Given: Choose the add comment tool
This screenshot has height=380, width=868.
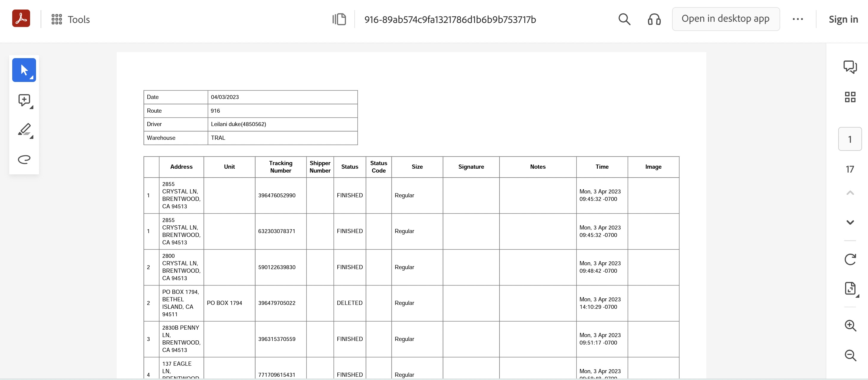Looking at the screenshot, I should point(24,100).
